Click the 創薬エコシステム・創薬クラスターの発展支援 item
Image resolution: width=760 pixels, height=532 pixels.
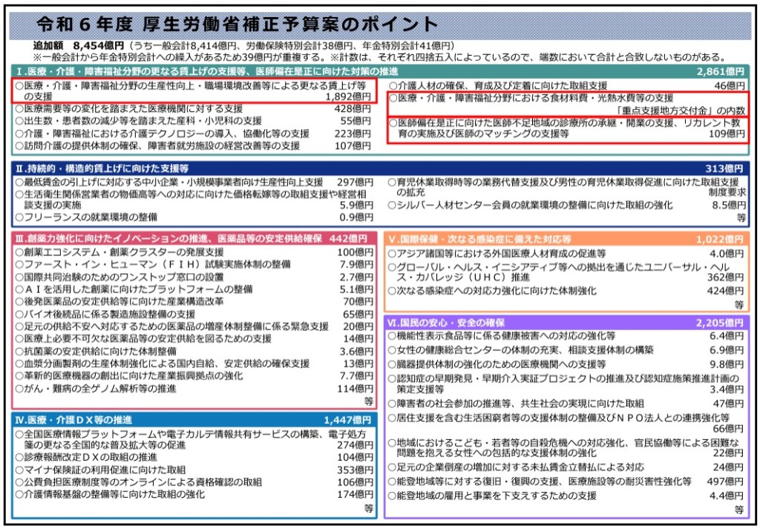(119, 252)
